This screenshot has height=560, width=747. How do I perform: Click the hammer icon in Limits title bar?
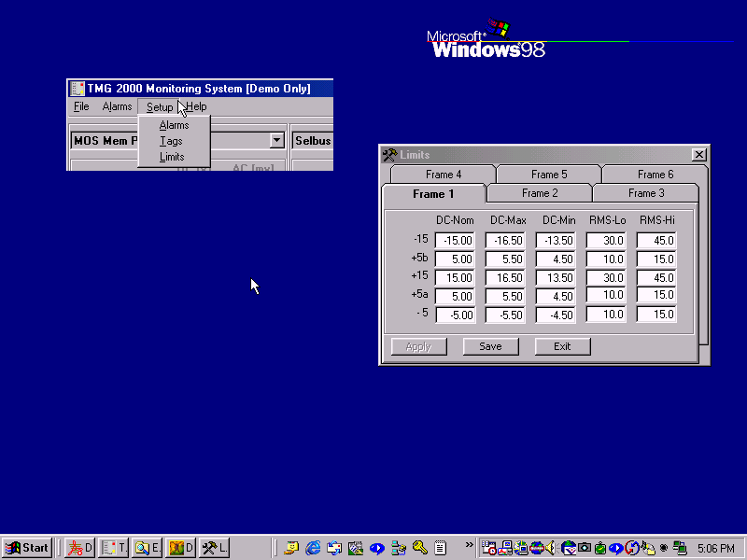[390, 155]
